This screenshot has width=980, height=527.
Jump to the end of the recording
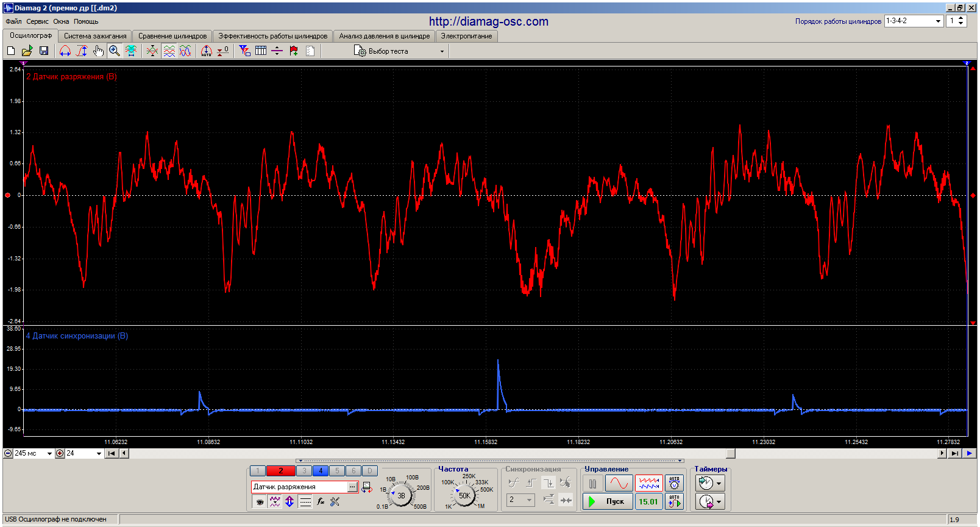(x=954, y=453)
